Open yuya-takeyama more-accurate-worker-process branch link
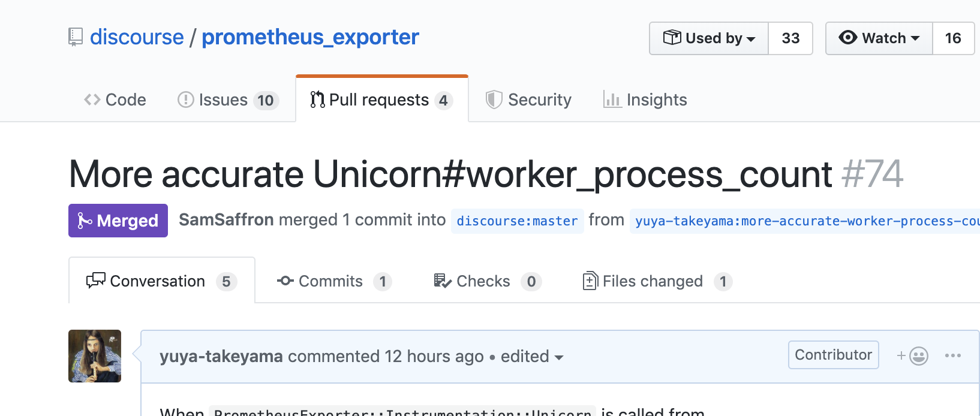 (x=805, y=221)
